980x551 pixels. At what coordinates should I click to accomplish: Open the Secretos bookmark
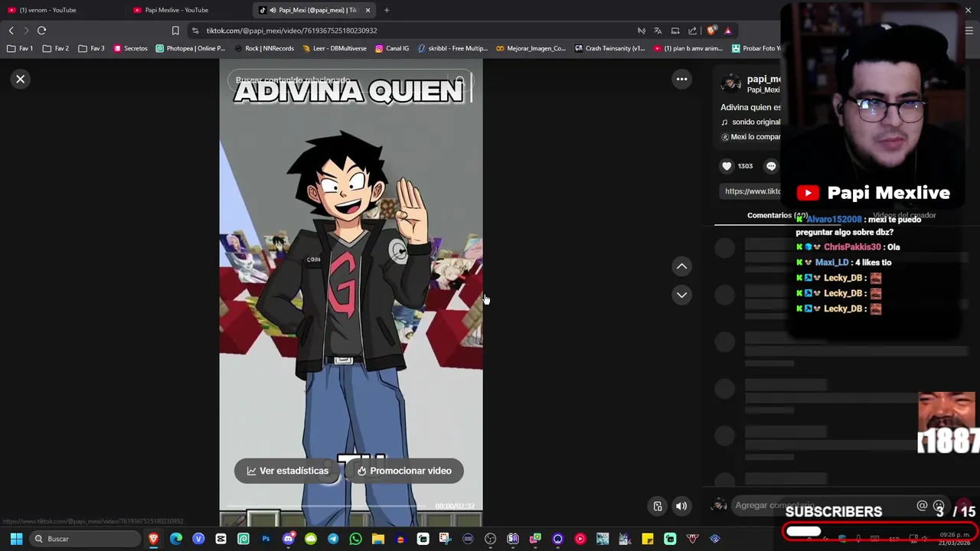[x=130, y=48]
